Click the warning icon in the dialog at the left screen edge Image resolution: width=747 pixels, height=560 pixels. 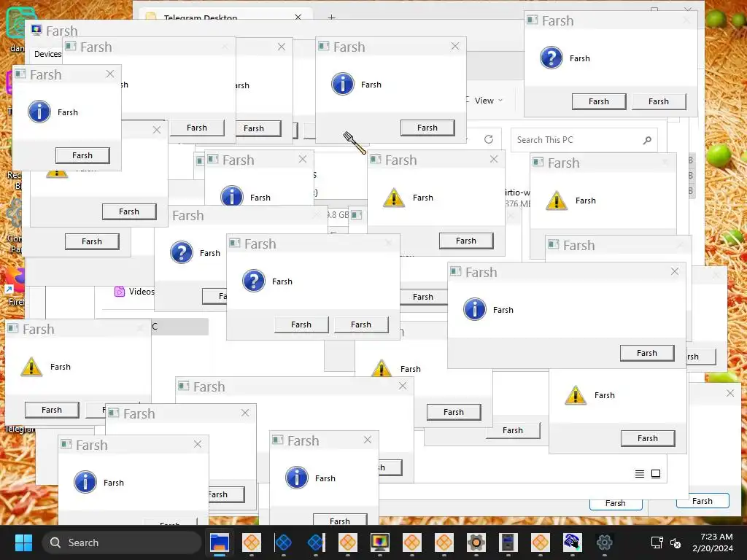[x=31, y=366]
